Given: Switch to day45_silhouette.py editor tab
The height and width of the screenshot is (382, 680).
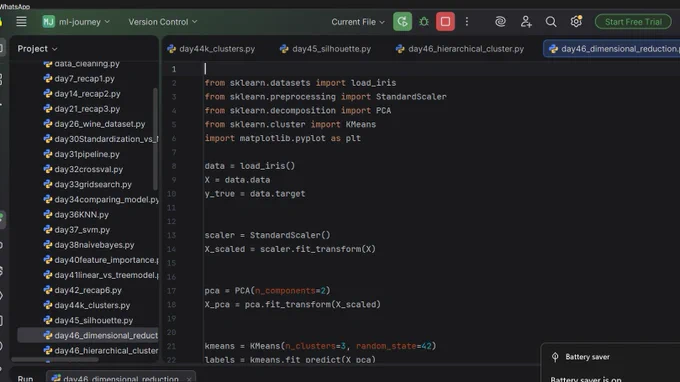Looking at the screenshot, I should pos(325,49).
